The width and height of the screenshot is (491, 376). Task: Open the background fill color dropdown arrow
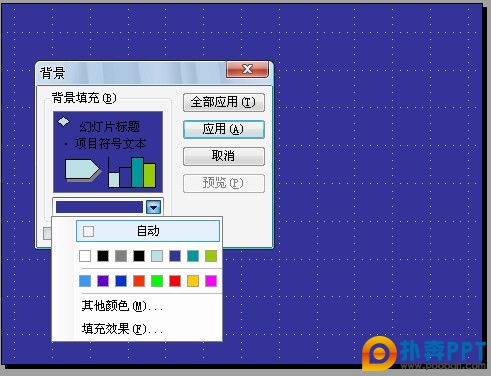[153, 207]
